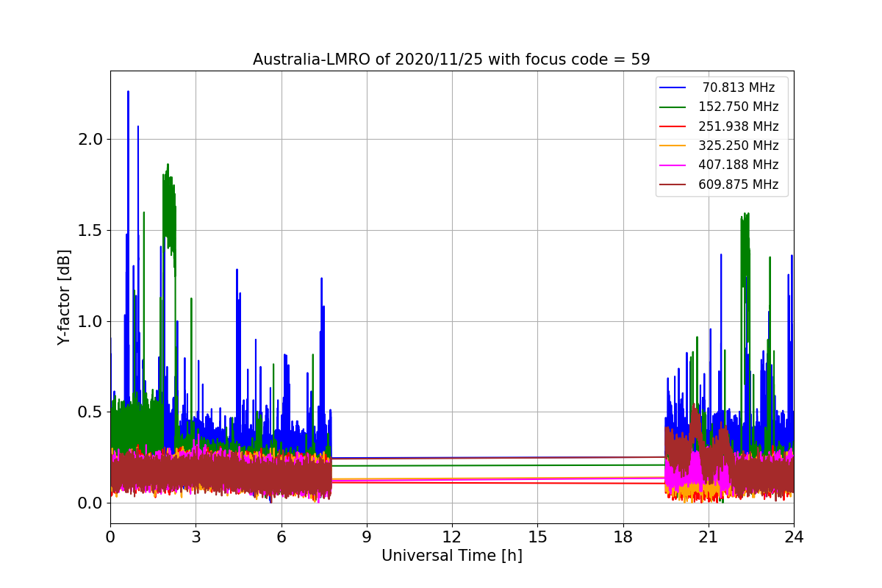
Task: Select the 325.250 MHz legend label
Action: pyautogui.click(x=739, y=146)
